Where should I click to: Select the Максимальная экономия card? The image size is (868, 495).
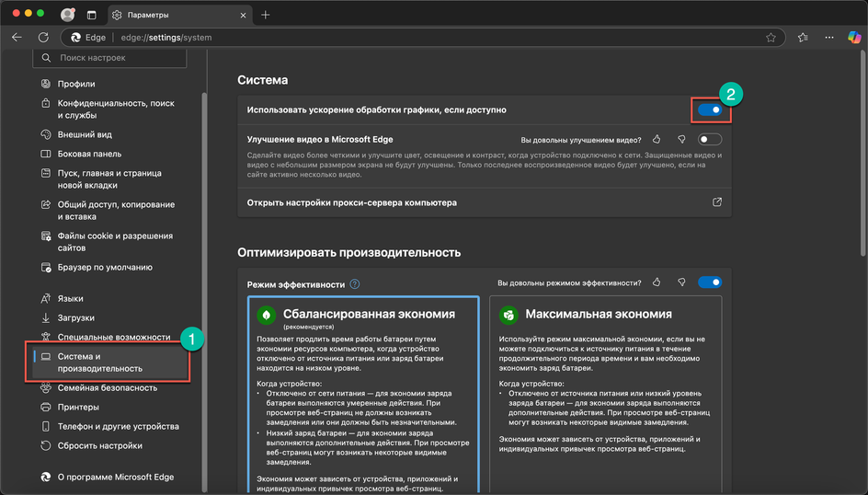coord(606,394)
